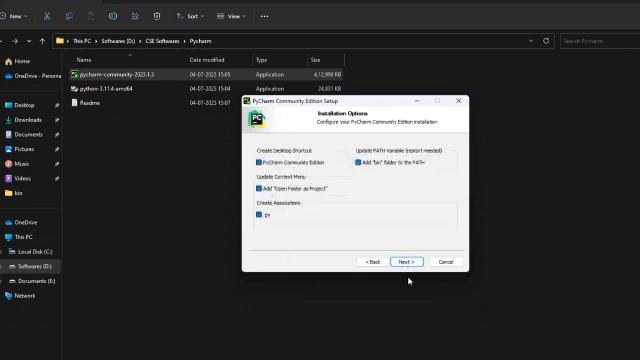Screen dimensions: 640x360
Task: Open the Sort dropdown menu
Action: [190, 16]
